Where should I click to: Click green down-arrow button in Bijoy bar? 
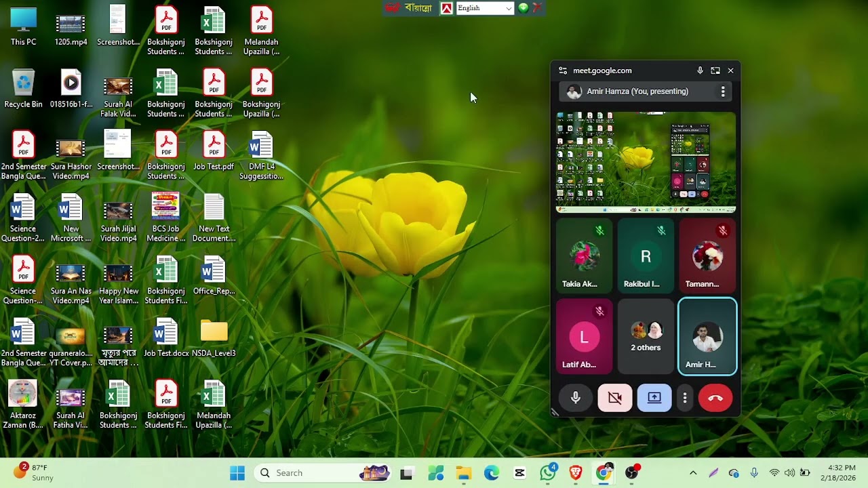[x=523, y=8]
